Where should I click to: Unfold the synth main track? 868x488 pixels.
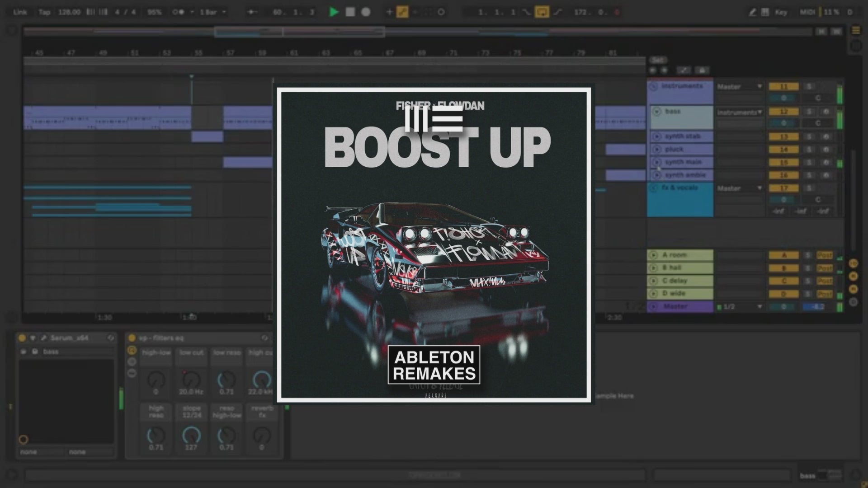coord(656,162)
